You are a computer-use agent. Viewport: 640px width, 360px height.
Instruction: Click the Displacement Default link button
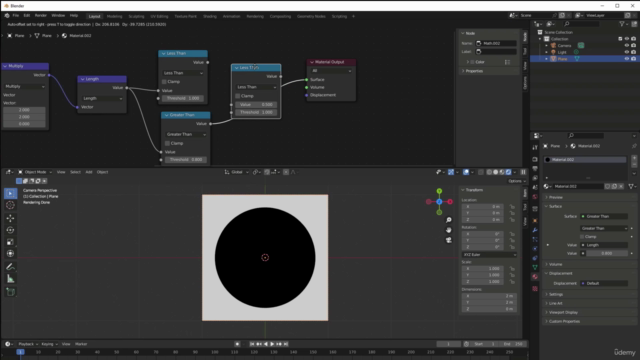click(604, 283)
